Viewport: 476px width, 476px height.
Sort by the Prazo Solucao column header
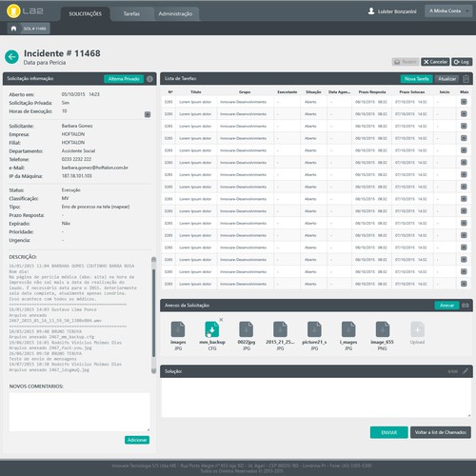point(412,92)
